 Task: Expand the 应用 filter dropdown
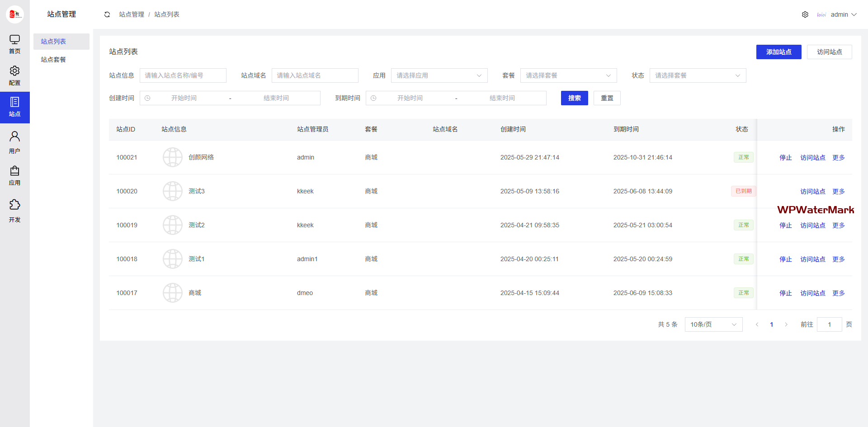coord(439,75)
